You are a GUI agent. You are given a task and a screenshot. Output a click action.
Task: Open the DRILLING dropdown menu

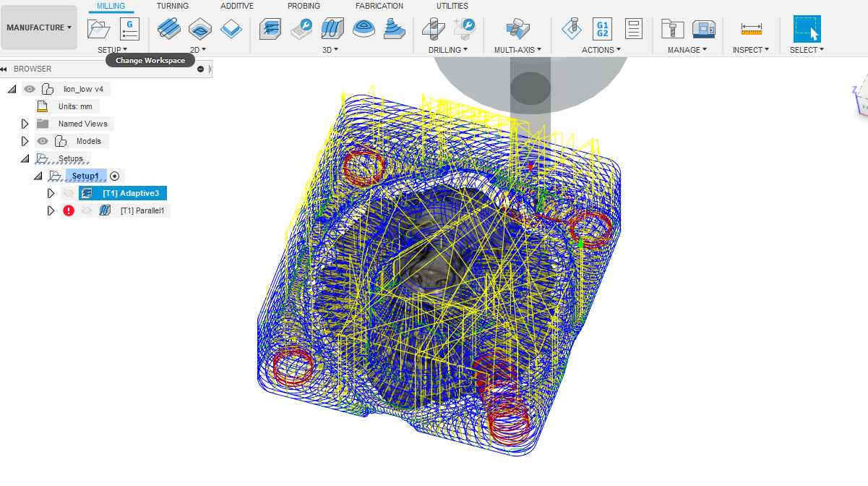[447, 50]
